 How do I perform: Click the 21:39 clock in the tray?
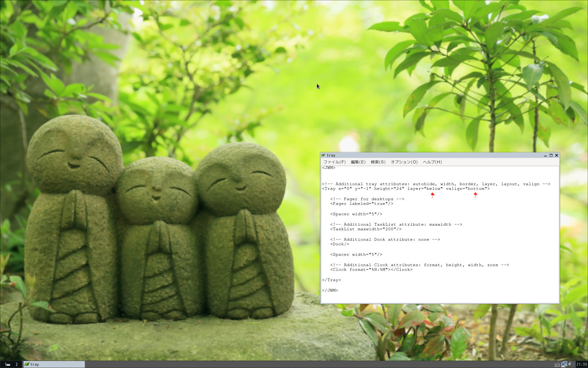581,365
